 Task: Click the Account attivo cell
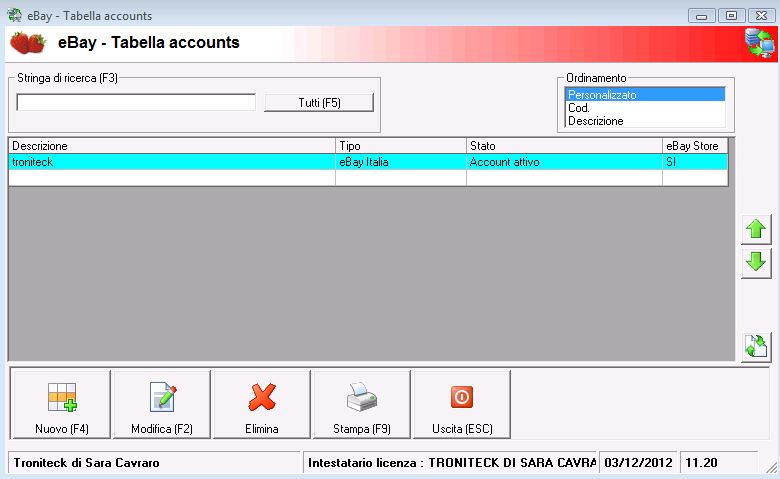[565, 162]
